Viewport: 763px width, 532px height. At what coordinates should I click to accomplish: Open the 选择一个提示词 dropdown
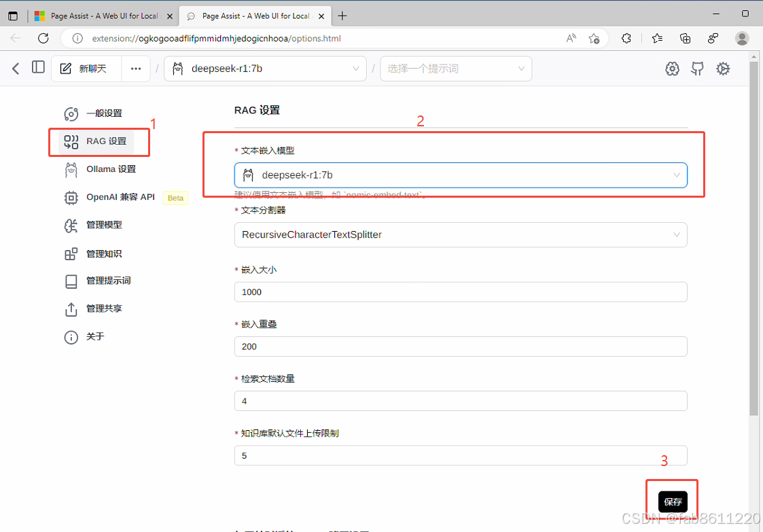pyautogui.click(x=456, y=69)
